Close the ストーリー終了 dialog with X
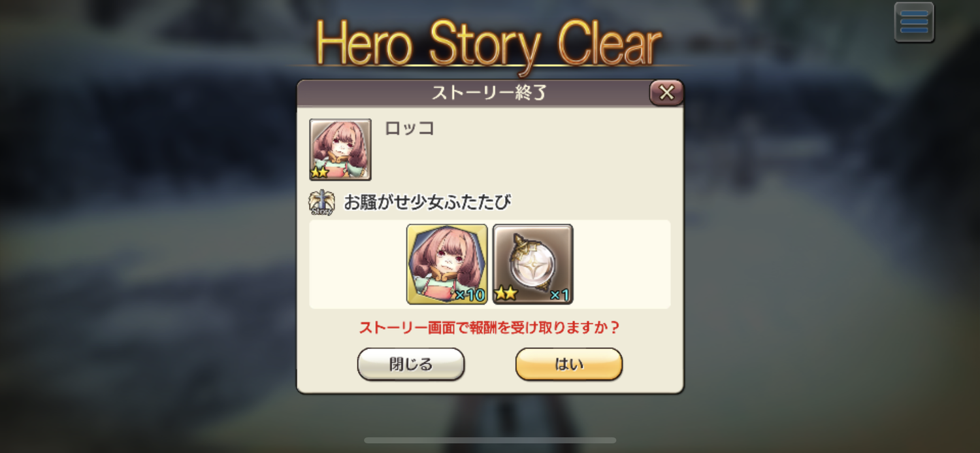The width and height of the screenshot is (980, 453). click(666, 93)
